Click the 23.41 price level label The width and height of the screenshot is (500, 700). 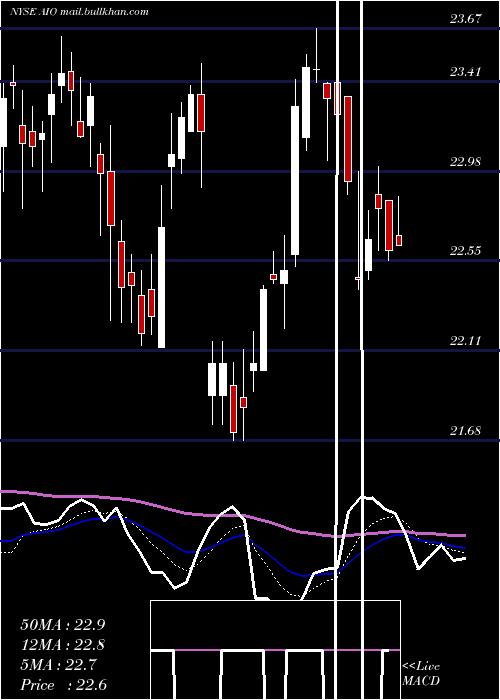click(466, 71)
